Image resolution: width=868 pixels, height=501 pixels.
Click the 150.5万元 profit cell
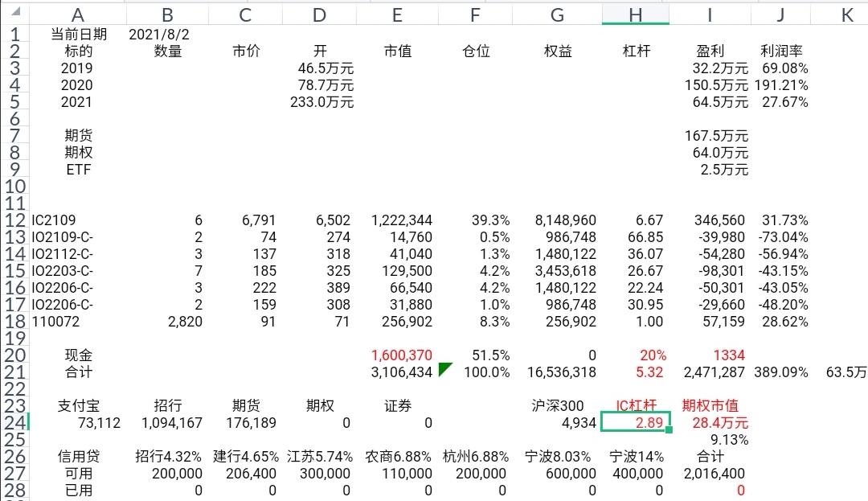coord(716,85)
